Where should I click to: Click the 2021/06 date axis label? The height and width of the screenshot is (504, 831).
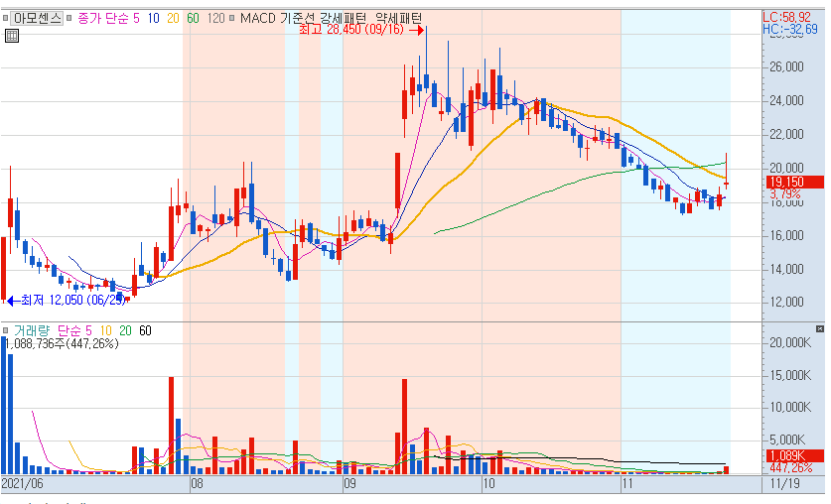point(22,483)
